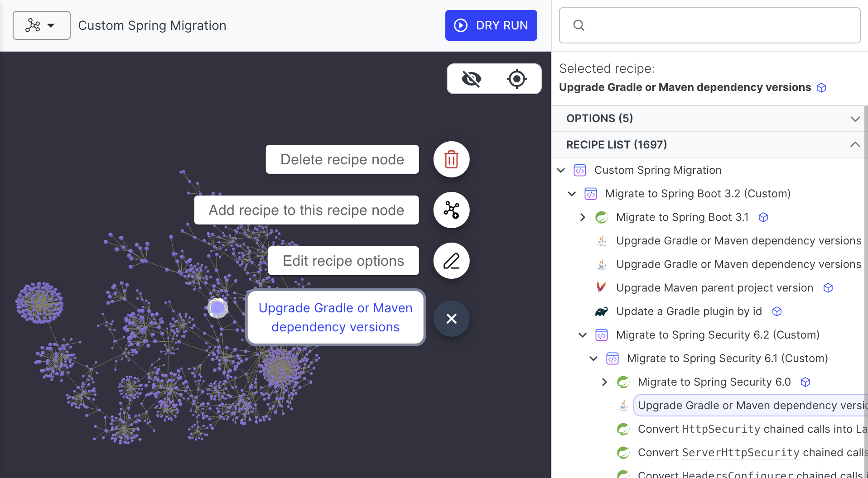Select Convert HttpSecurity chained calls row
Viewport: 868px width, 478px height.
pos(752,429)
